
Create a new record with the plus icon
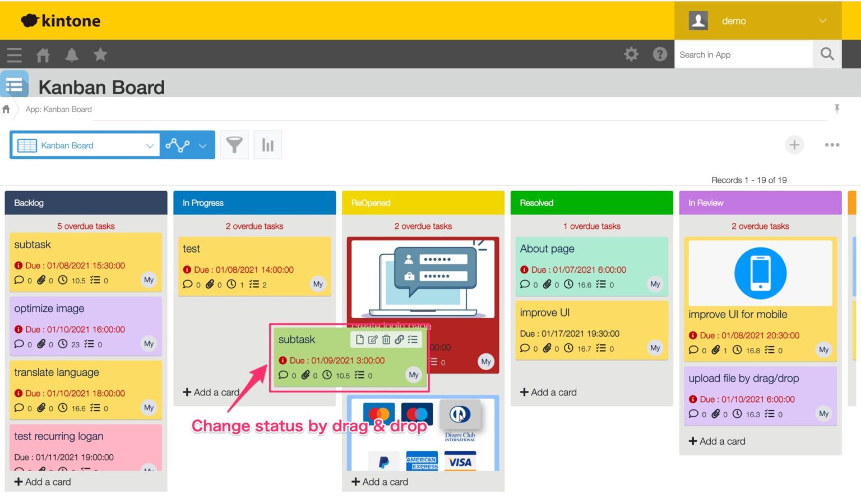(794, 144)
